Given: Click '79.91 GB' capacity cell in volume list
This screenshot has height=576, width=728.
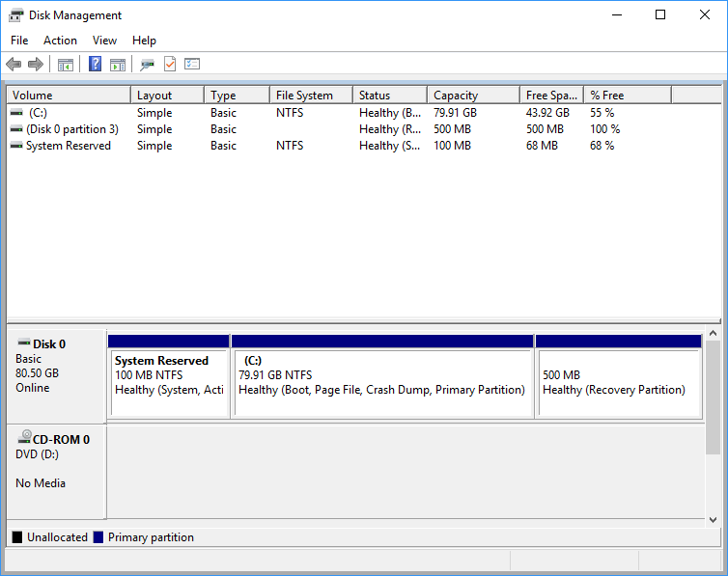Looking at the screenshot, I should [455, 113].
